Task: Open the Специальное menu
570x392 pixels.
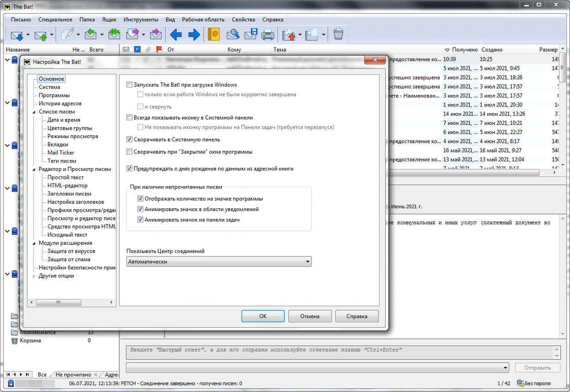Action: click(56, 19)
